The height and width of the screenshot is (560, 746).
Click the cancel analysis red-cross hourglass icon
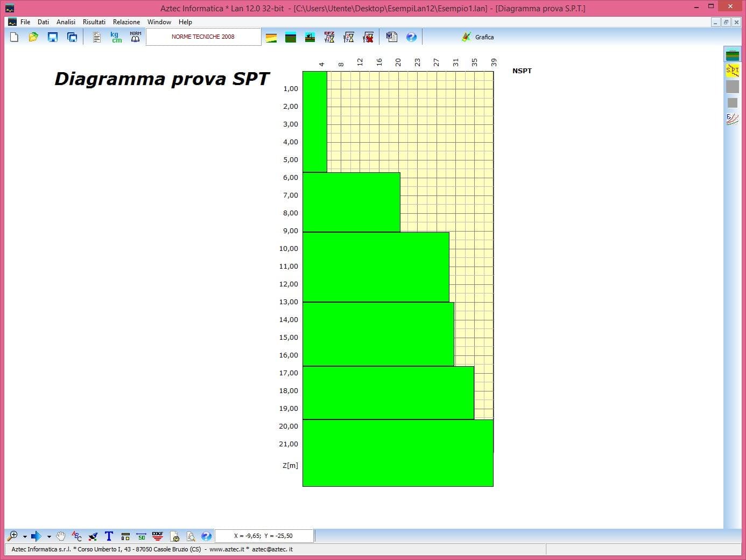pyautogui.click(x=368, y=37)
